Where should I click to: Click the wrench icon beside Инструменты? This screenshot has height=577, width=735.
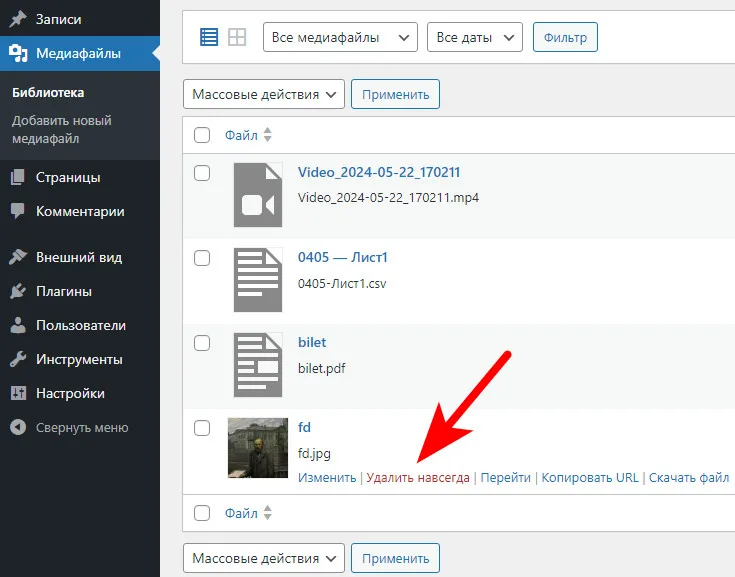18,359
